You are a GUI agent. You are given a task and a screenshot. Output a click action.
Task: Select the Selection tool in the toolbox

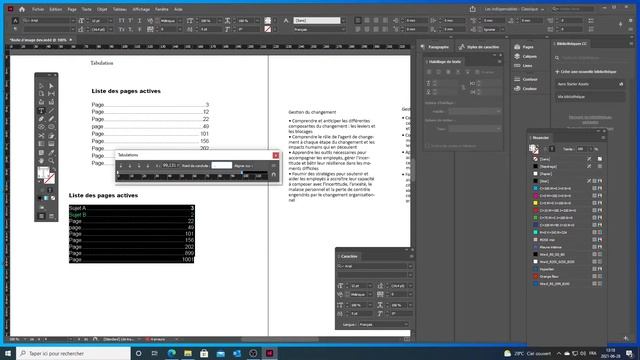[41, 86]
